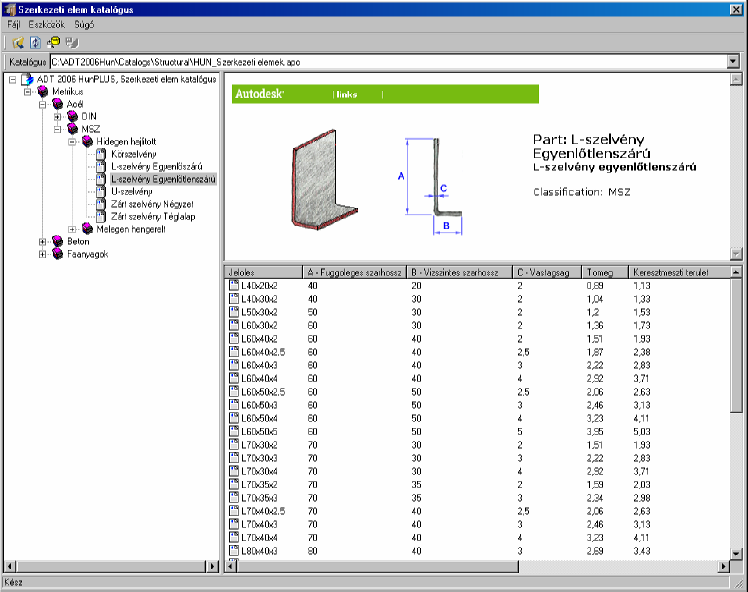This screenshot has width=748, height=592.
Task: Click the Beton chapter book icon
Action: coord(58,241)
